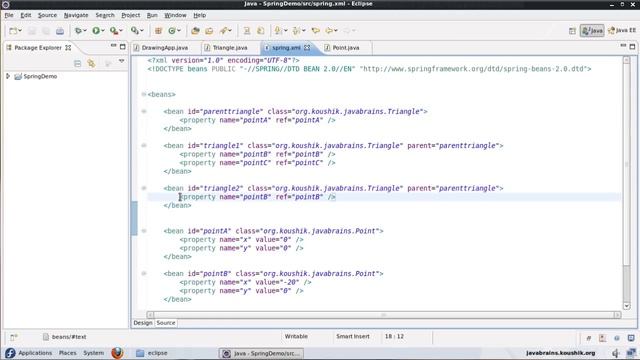Switch to the Source view tab
The image size is (640, 360).
click(166, 323)
